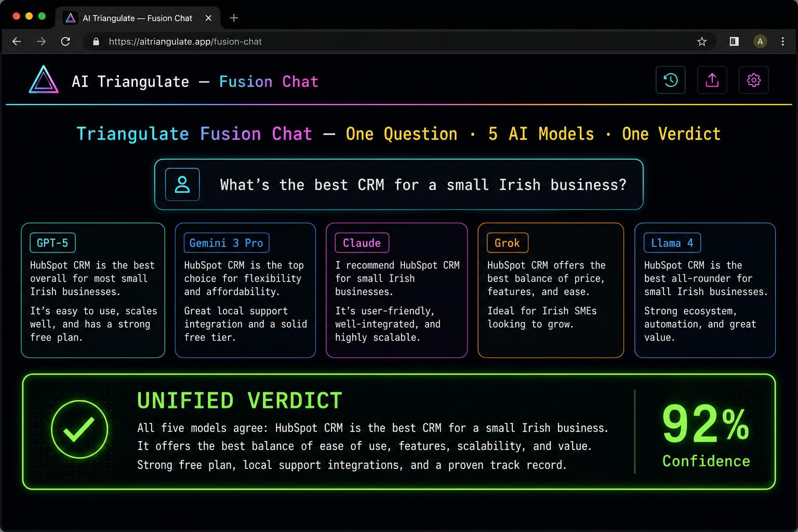Click Grok's "Ideal for Irish SMEs" text
This screenshot has width=798, height=532.
click(x=542, y=311)
